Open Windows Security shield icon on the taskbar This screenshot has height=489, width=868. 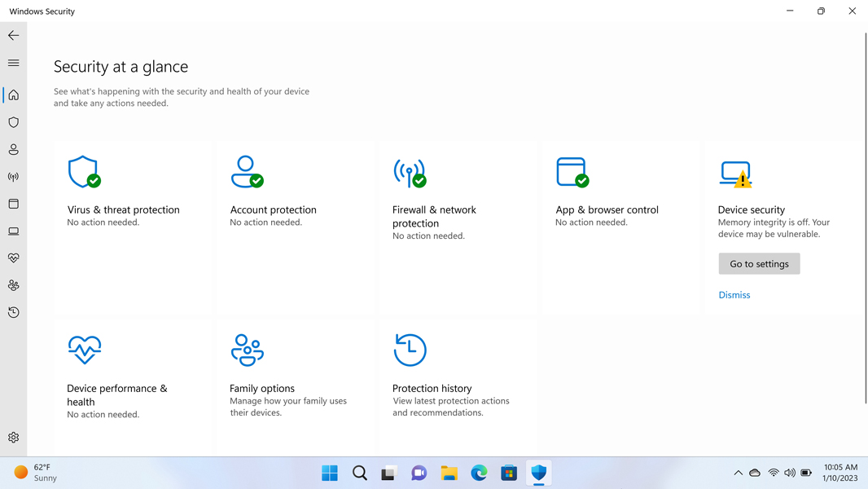click(539, 473)
